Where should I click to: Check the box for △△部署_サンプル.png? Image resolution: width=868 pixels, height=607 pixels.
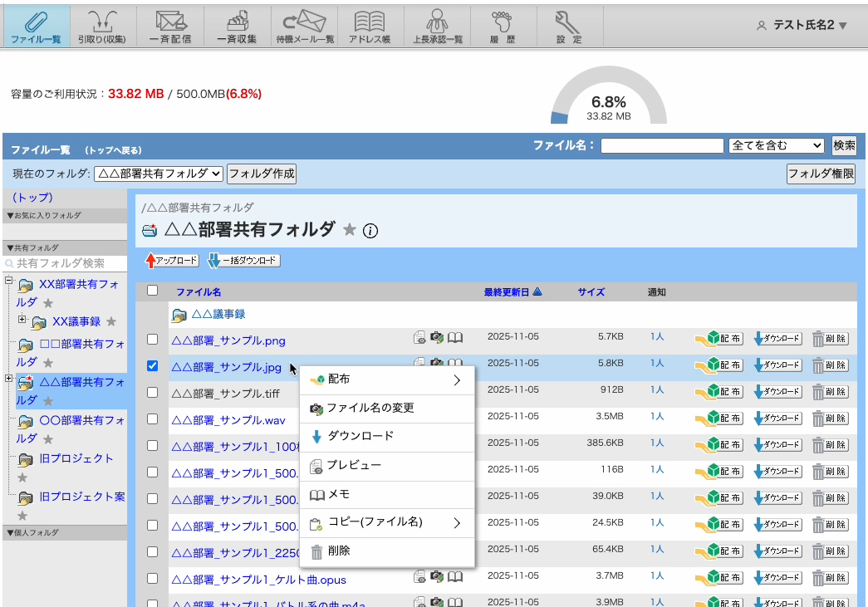click(152, 340)
